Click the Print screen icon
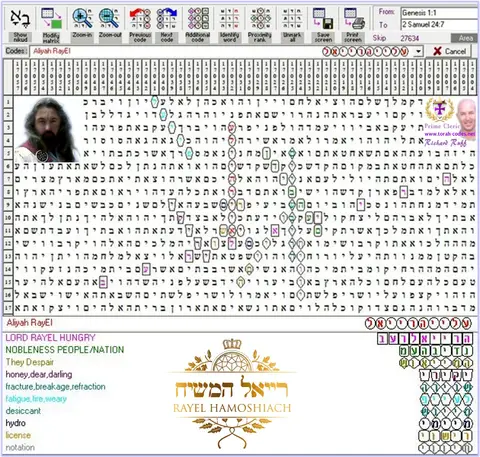The width and height of the screenshot is (480, 457). point(353,19)
